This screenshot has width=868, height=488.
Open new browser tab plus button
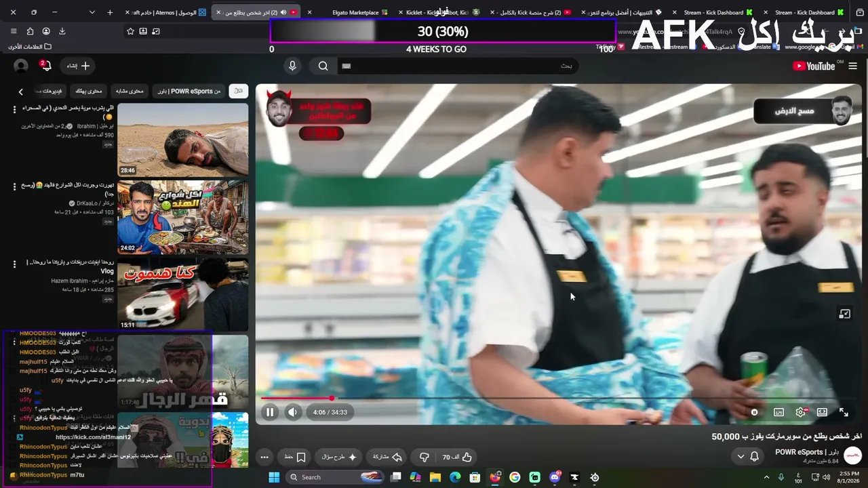coord(110,12)
